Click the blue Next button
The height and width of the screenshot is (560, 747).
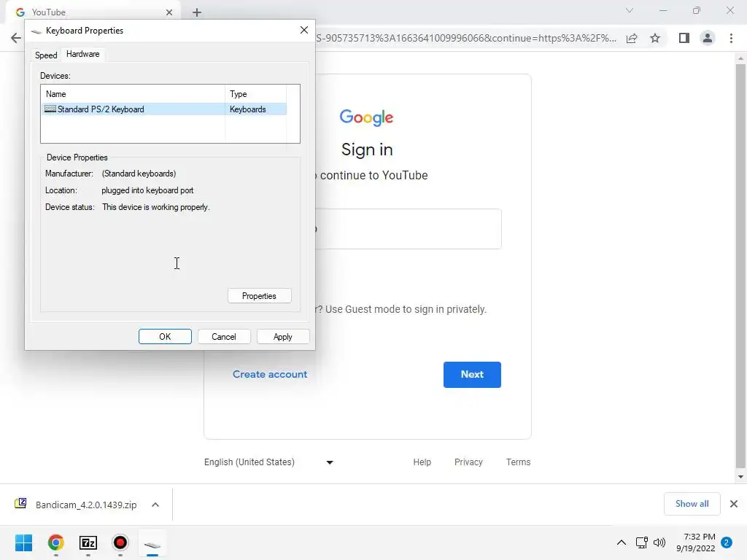coord(472,375)
